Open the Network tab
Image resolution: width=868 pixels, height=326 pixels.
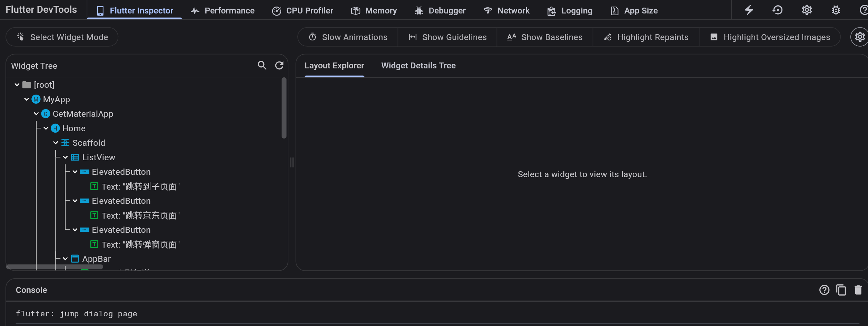pos(506,11)
